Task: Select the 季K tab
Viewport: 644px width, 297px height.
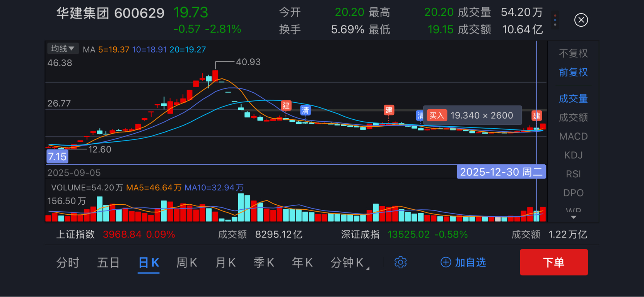Action: [x=264, y=263]
